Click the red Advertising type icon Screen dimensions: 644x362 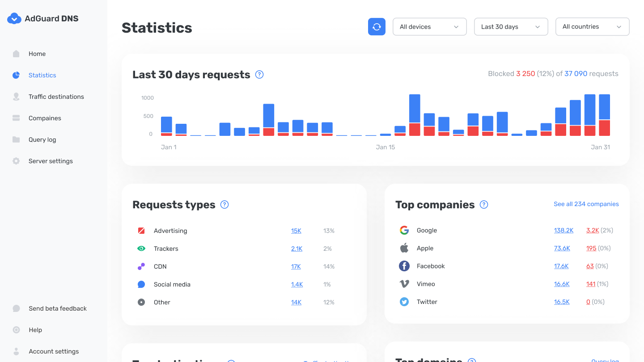[x=141, y=231]
